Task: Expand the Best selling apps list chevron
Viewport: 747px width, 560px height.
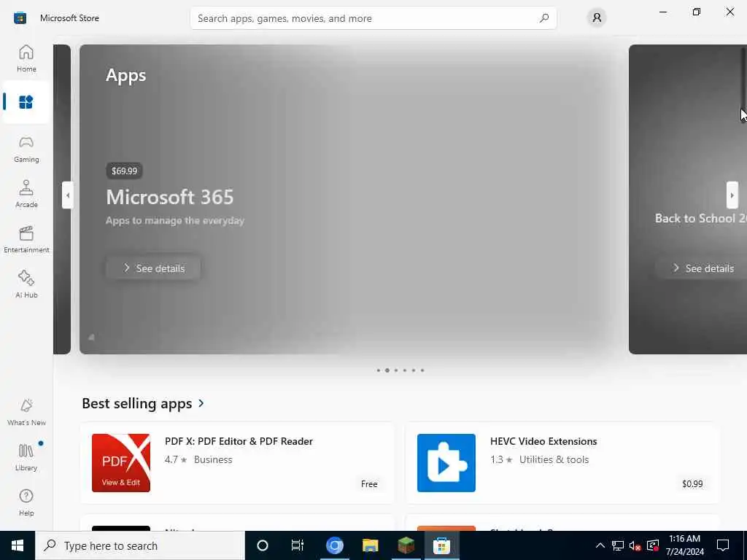Action: tap(201, 403)
